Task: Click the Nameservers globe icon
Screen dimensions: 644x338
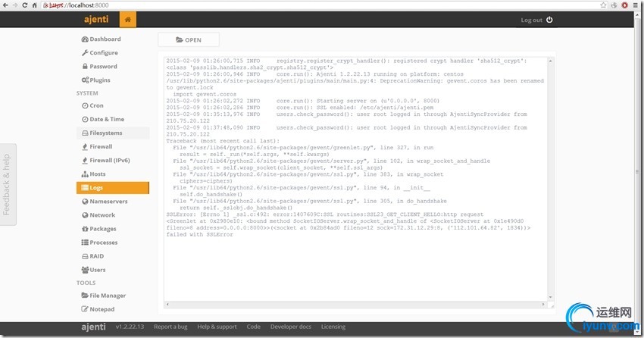Action: click(x=85, y=202)
